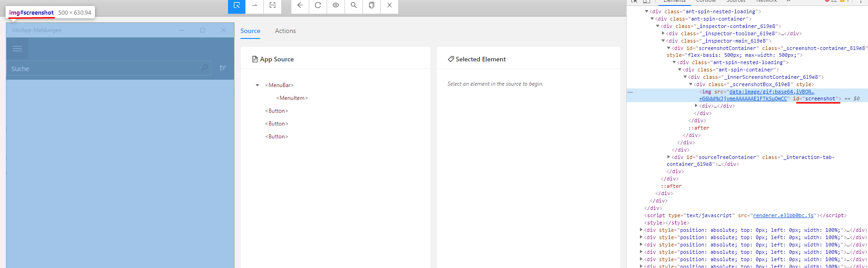Click the VitriApp-Meldungen title in screenshot
This screenshot has height=268, width=868.
(x=37, y=30)
